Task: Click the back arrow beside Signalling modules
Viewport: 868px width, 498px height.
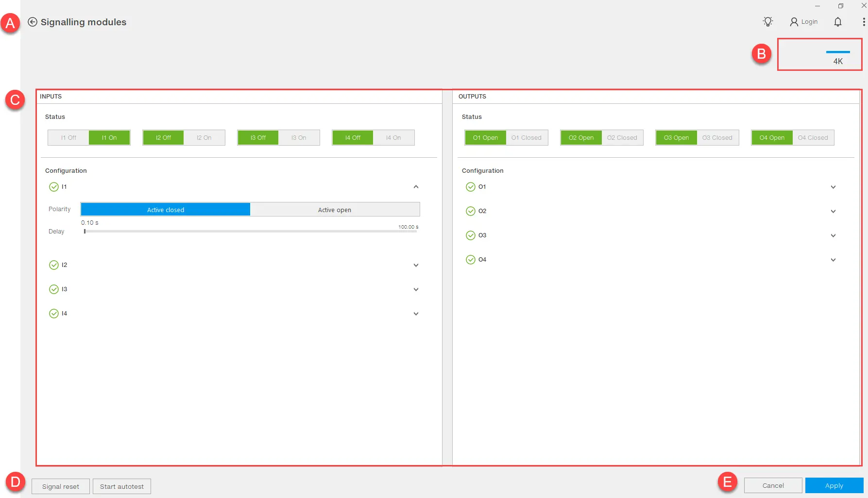Action: [33, 22]
